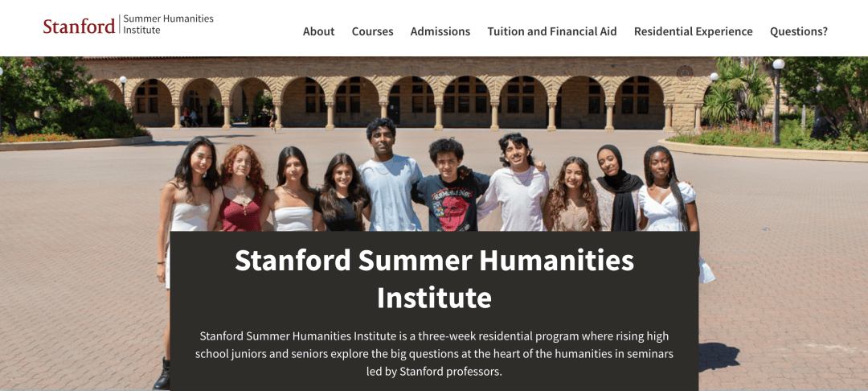
Task: Select Admissions in the navigation bar
Action: point(440,31)
